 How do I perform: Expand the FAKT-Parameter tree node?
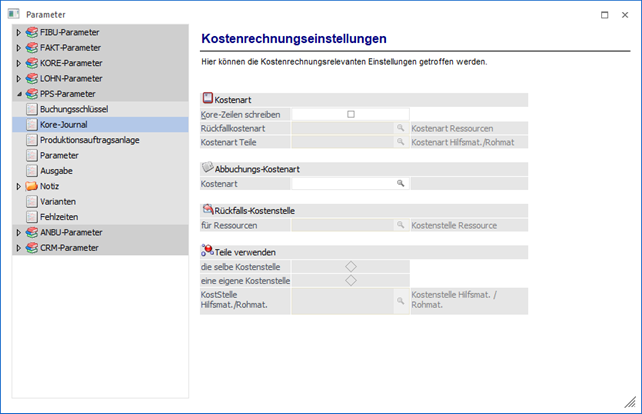[18, 48]
